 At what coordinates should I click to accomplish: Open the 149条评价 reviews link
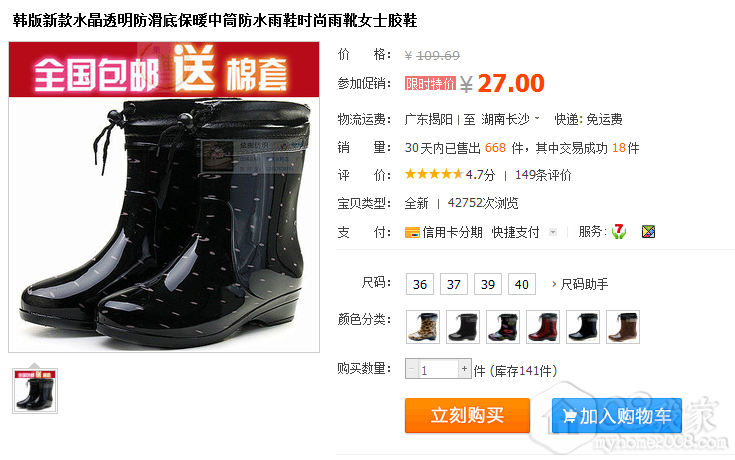click(543, 175)
